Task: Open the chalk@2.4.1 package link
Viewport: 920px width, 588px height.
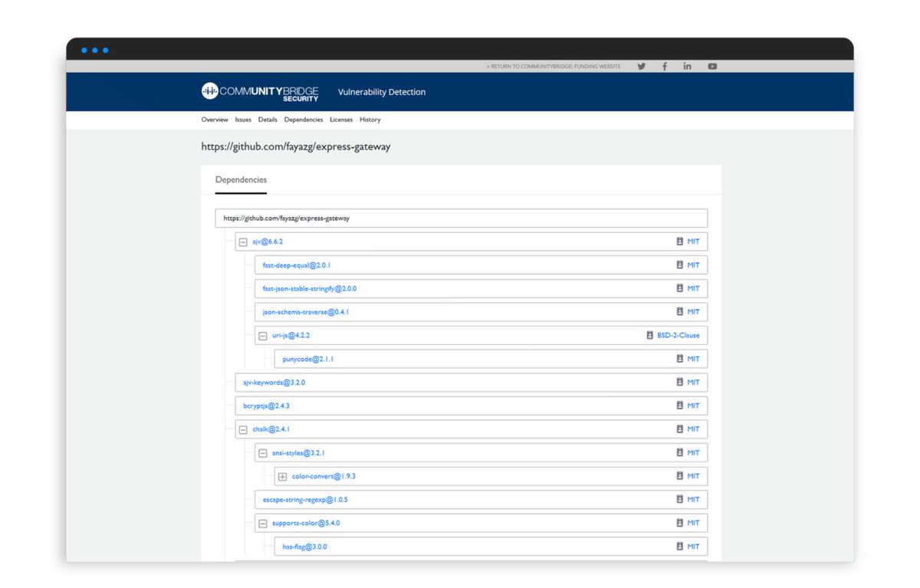Action: click(x=271, y=429)
